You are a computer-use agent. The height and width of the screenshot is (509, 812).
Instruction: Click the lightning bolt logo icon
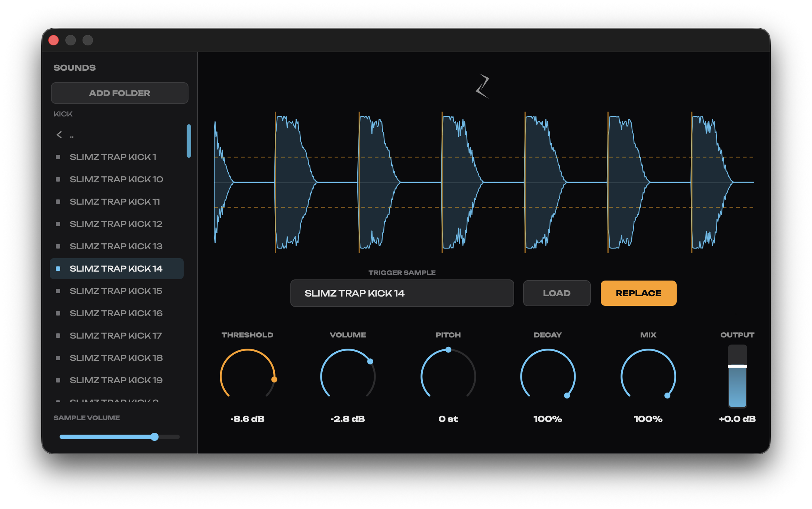tap(483, 86)
